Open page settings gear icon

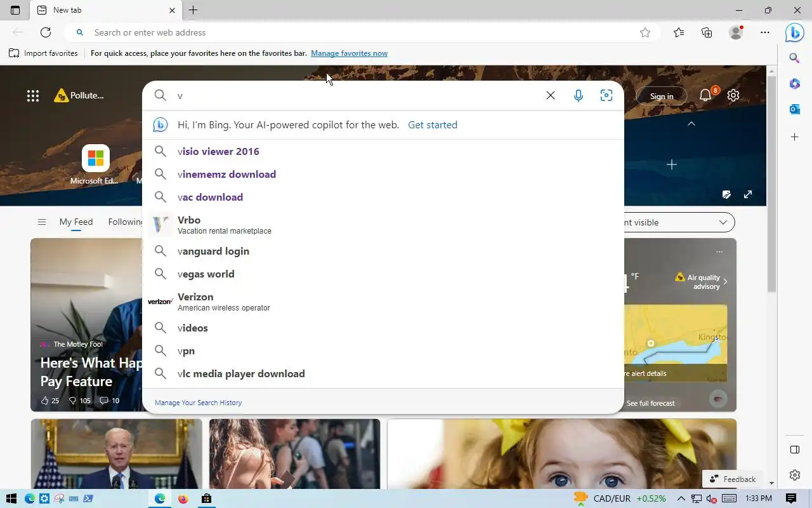tap(733, 95)
